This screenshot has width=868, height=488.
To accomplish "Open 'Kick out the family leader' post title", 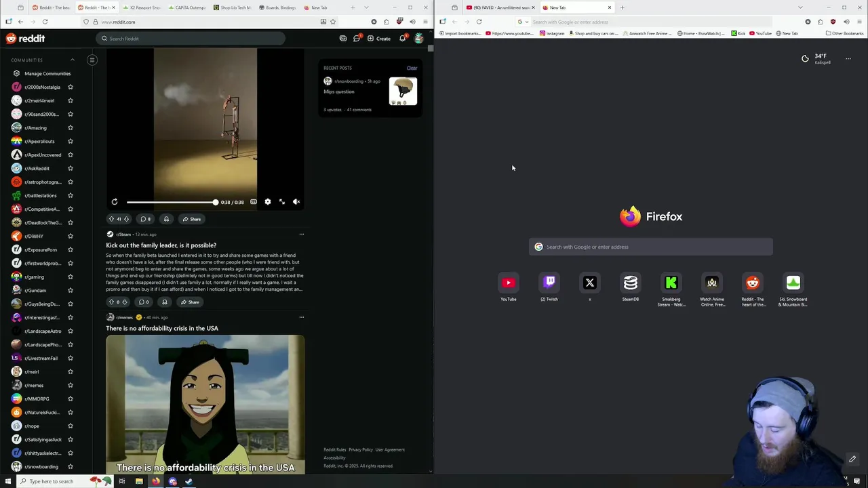I will click(x=161, y=245).
